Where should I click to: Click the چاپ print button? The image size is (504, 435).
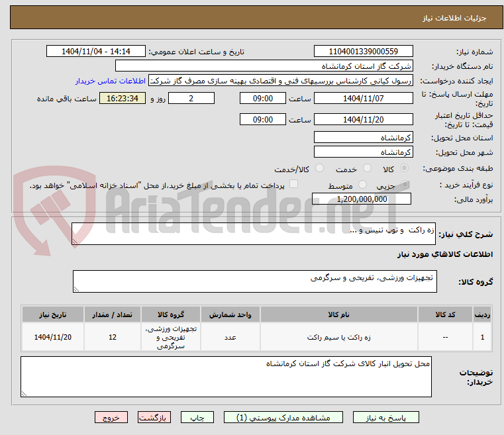coord(197,417)
